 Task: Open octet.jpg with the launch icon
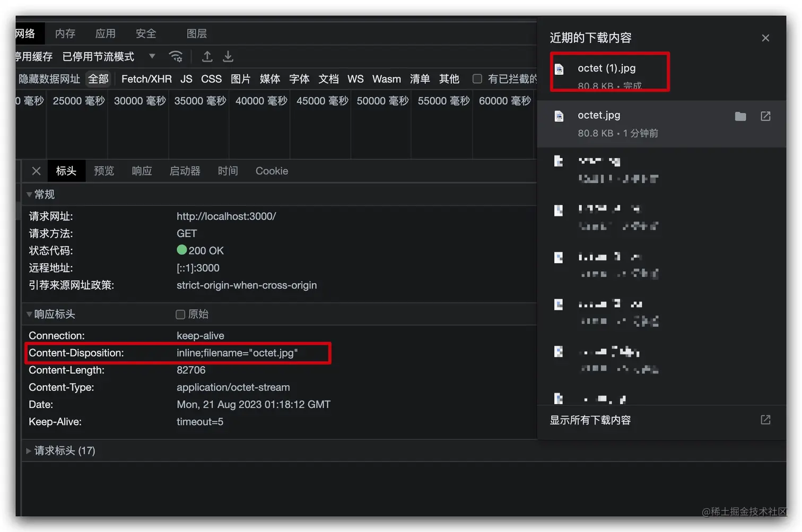[x=765, y=116]
